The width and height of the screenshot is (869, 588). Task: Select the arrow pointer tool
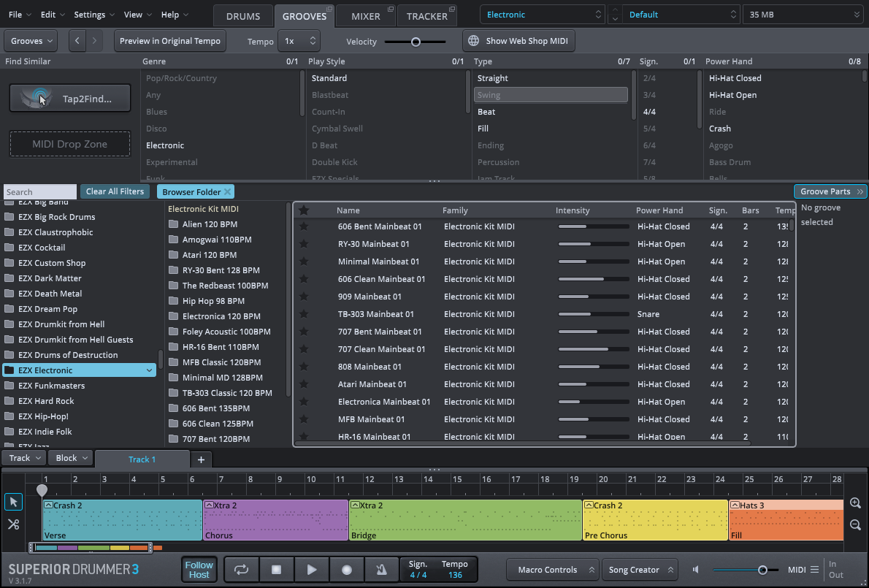[x=13, y=502]
